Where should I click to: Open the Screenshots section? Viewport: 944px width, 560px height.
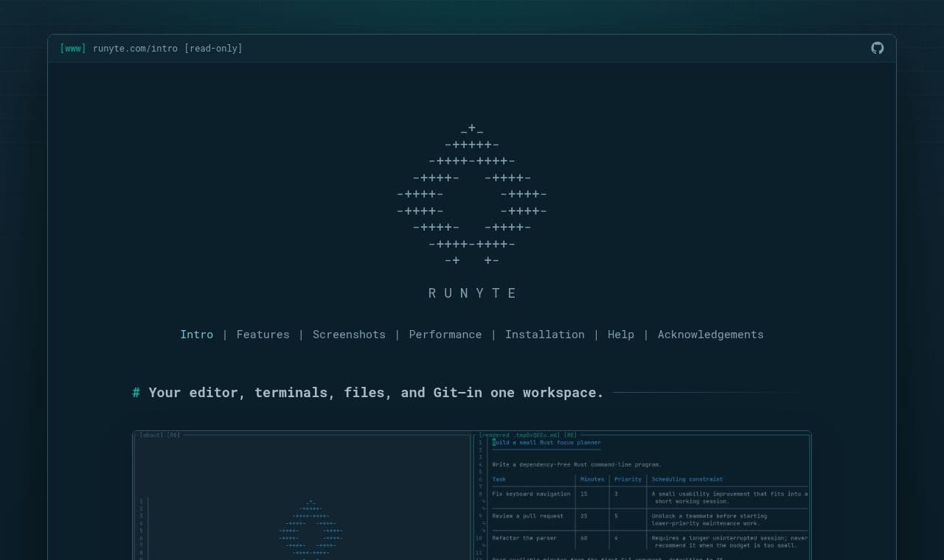click(349, 335)
